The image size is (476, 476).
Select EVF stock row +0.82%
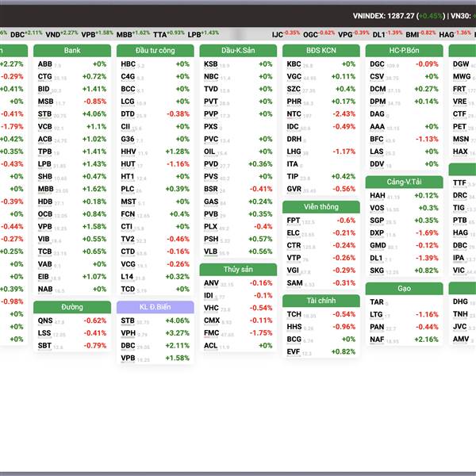321,351
